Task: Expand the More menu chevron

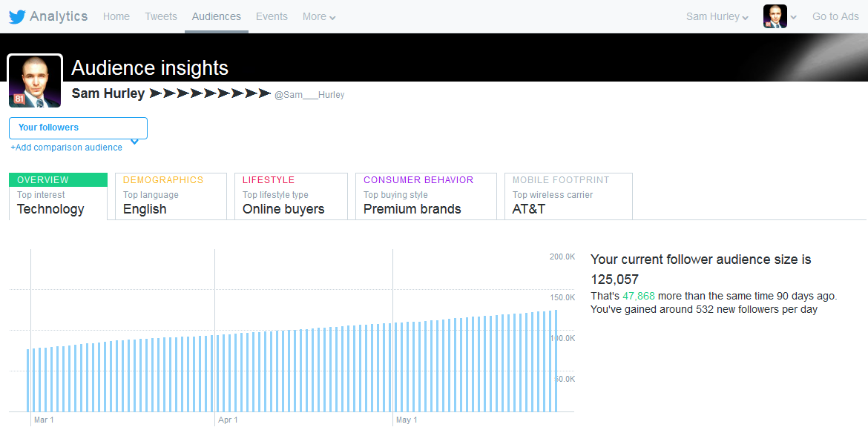Action: click(x=332, y=18)
